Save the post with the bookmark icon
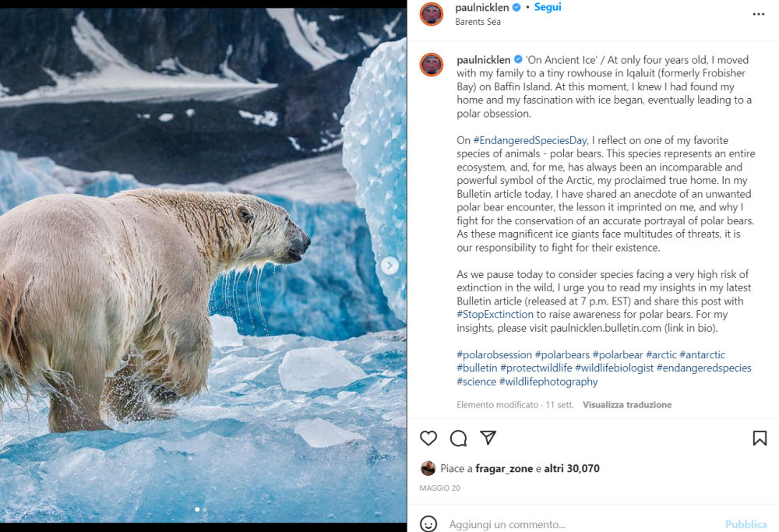Image resolution: width=779 pixels, height=532 pixels. coord(760,439)
